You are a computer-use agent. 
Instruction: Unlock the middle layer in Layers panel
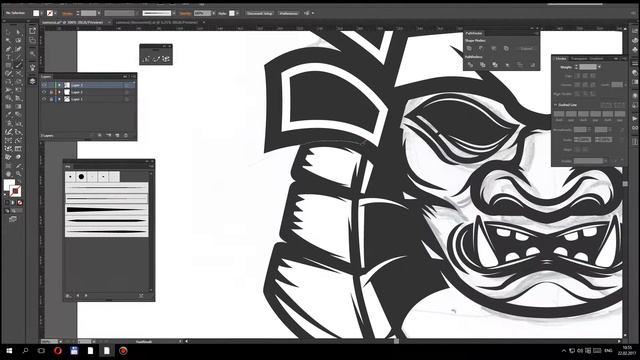click(51, 92)
